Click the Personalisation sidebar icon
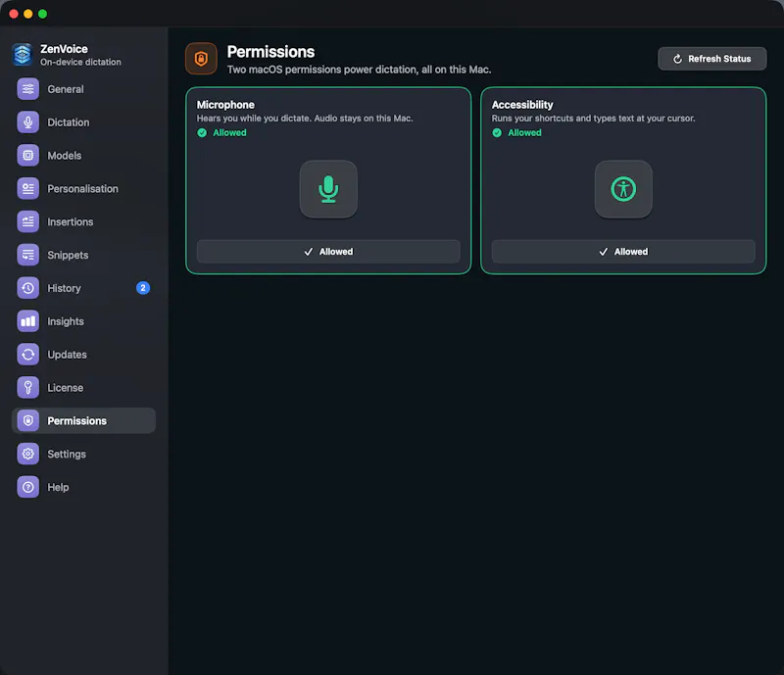Screen dimensions: 784x675 coord(28,188)
